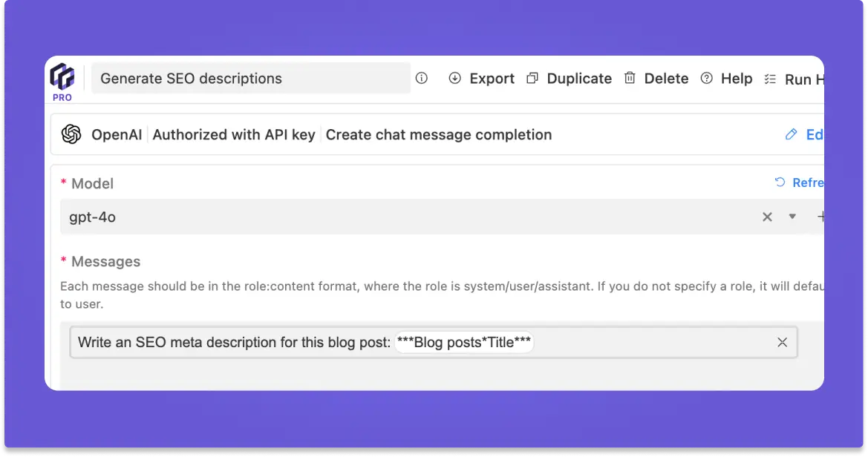
Task: Remove the SEO meta description message
Action: pyautogui.click(x=782, y=342)
